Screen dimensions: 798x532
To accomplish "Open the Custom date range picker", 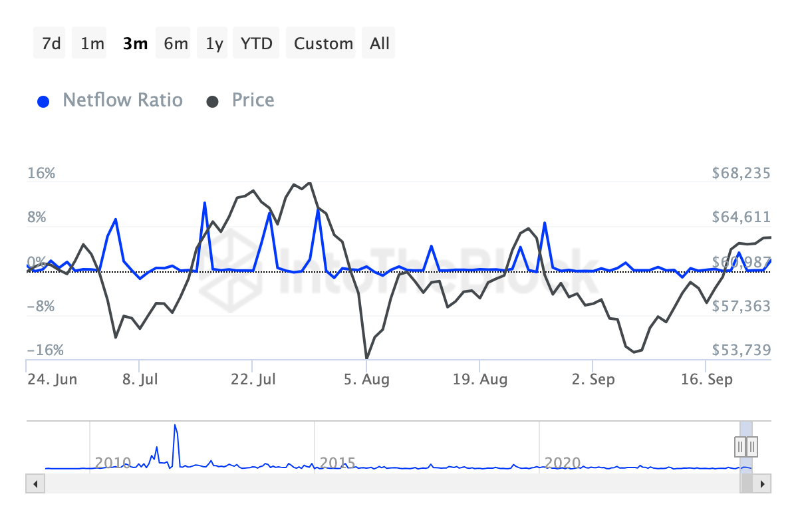I will [x=323, y=43].
